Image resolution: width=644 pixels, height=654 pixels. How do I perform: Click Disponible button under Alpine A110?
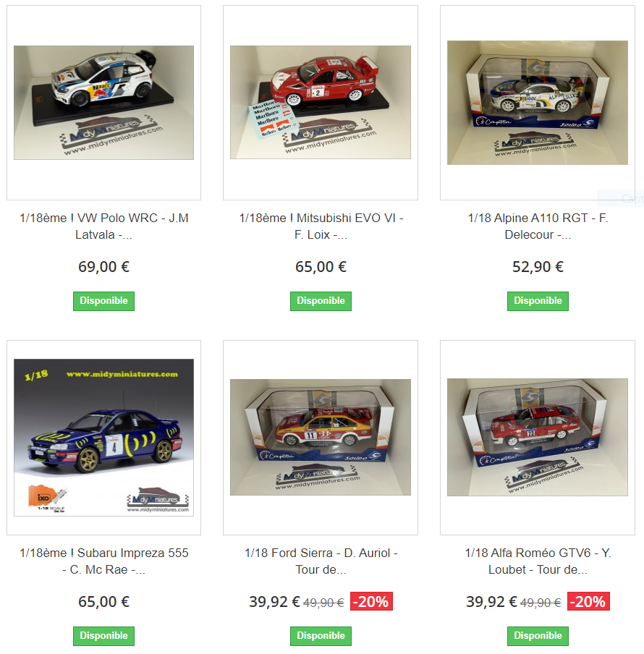[x=538, y=301]
